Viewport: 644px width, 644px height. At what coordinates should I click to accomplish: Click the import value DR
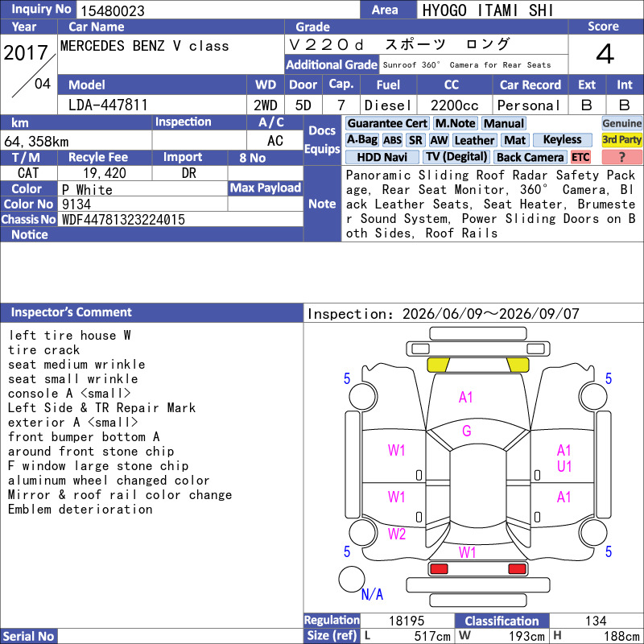click(x=189, y=173)
